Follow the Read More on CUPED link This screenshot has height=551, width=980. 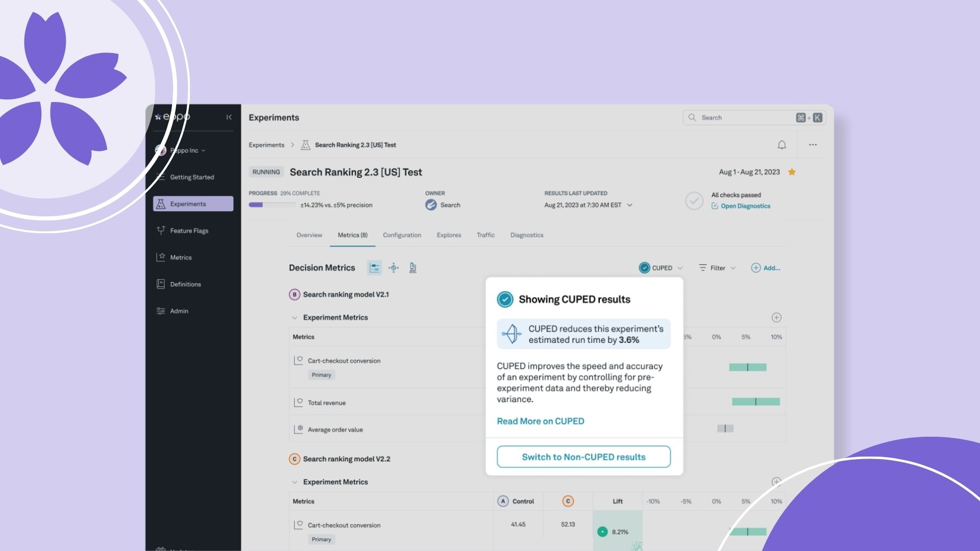[540, 421]
